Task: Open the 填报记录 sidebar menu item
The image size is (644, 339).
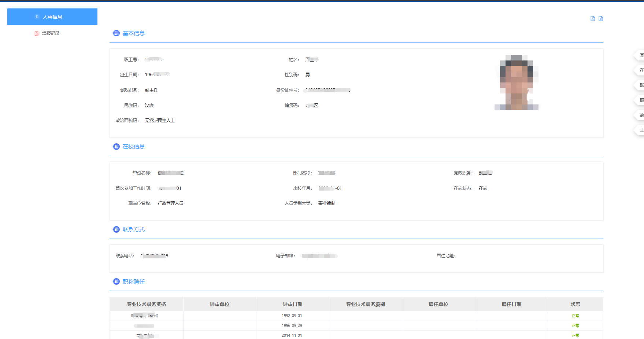Action: (x=51, y=33)
